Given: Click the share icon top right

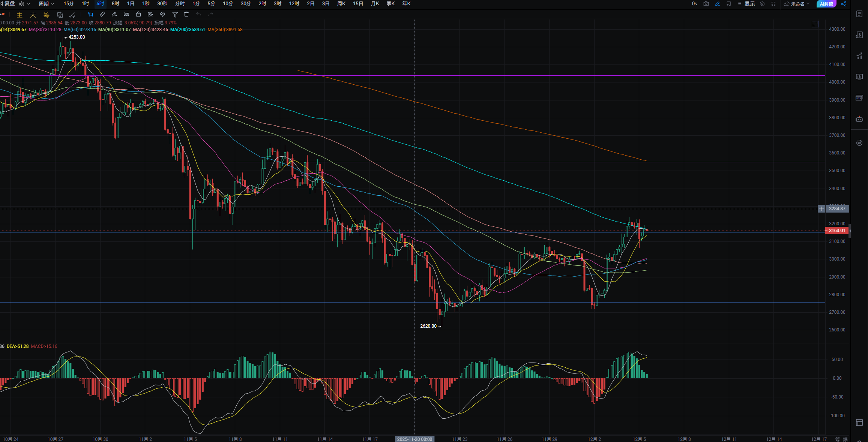Looking at the screenshot, I should pyautogui.click(x=844, y=4).
